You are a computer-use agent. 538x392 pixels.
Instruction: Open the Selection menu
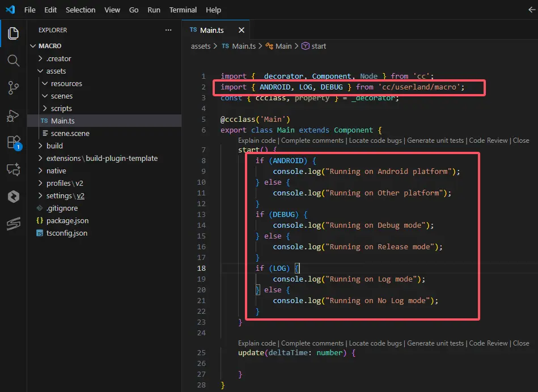(x=81, y=10)
